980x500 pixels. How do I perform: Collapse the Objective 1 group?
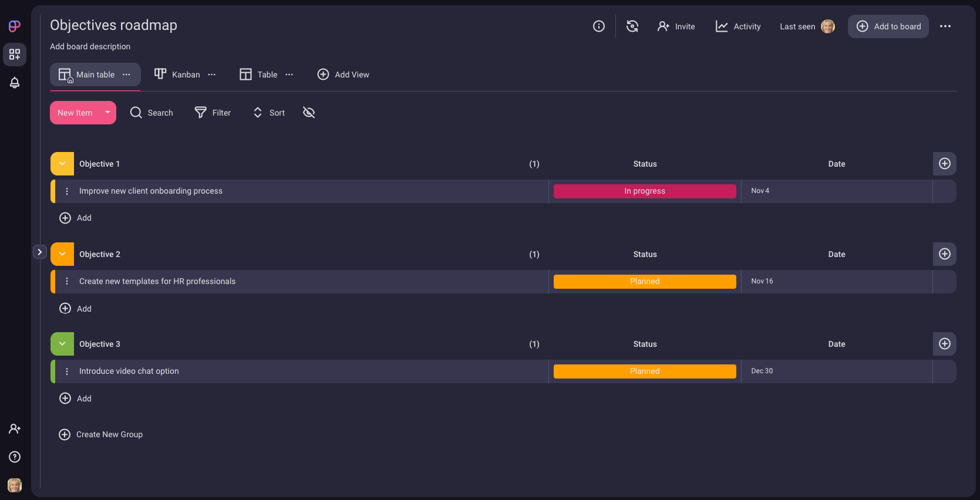point(62,164)
